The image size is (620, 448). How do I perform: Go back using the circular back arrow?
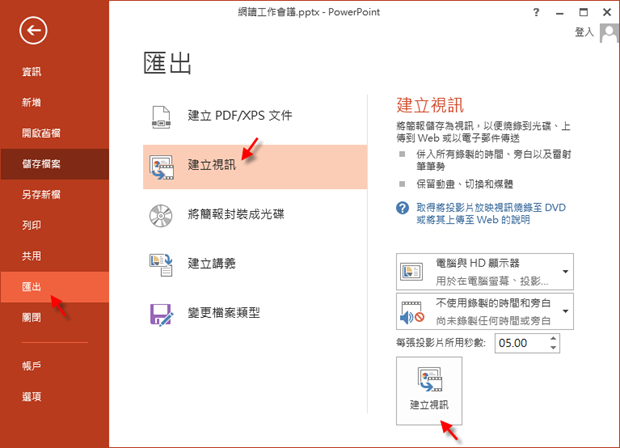click(x=33, y=30)
